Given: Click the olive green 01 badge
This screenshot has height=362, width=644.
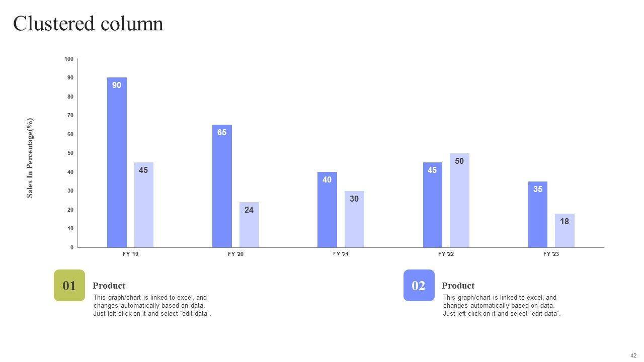Looking at the screenshot, I should [69, 286].
